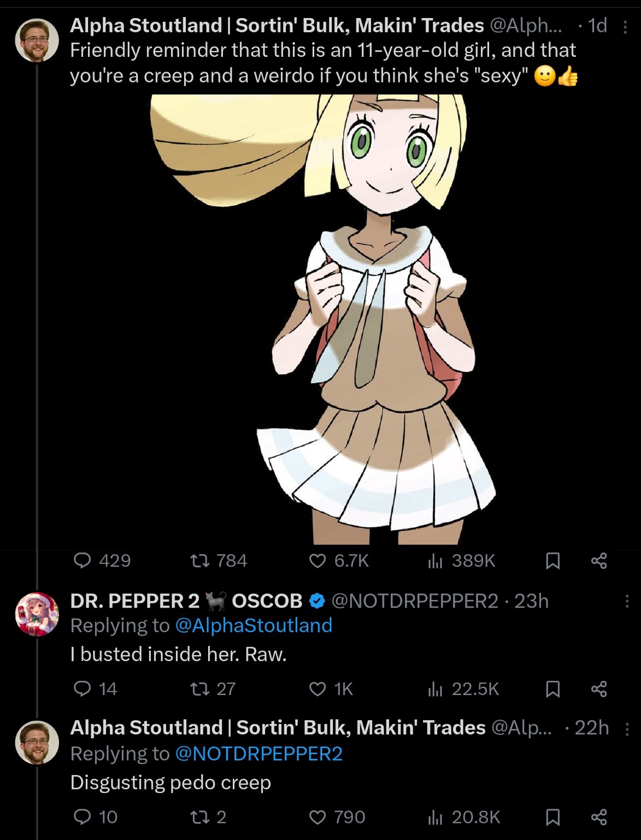641x840 pixels.
Task: Bookmark the original Alpha Stoutland post
Action: pyautogui.click(x=552, y=561)
